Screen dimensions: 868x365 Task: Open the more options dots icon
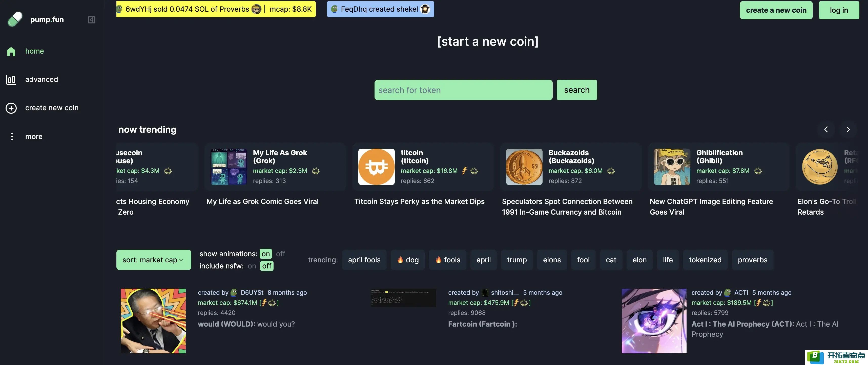coord(12,136)
